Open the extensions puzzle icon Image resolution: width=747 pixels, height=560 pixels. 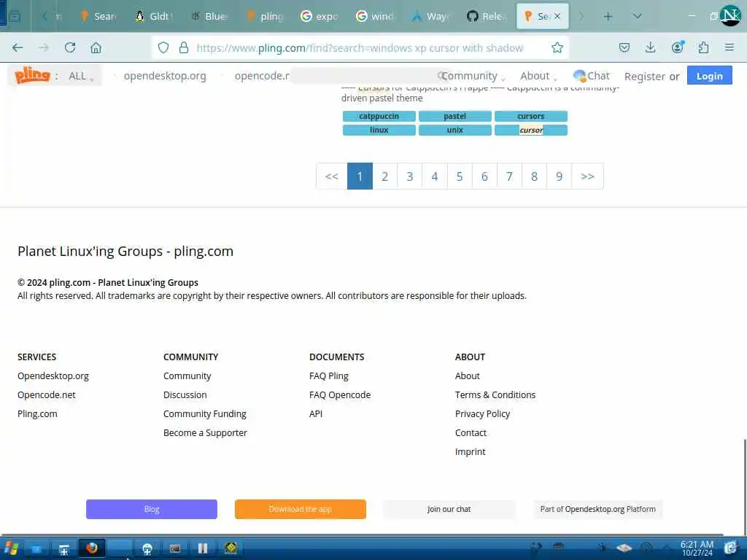(x=703, y=47)
